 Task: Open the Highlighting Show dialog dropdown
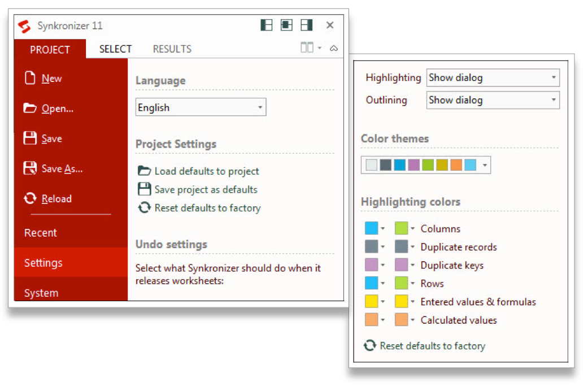click(493, 77)
